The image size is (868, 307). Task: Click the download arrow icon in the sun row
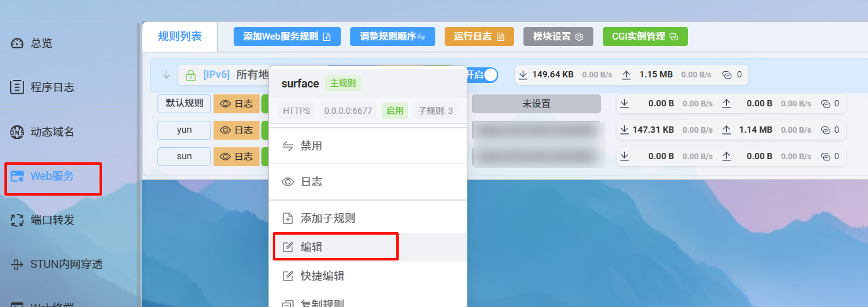pyautogui.click(x=625, y=156)
